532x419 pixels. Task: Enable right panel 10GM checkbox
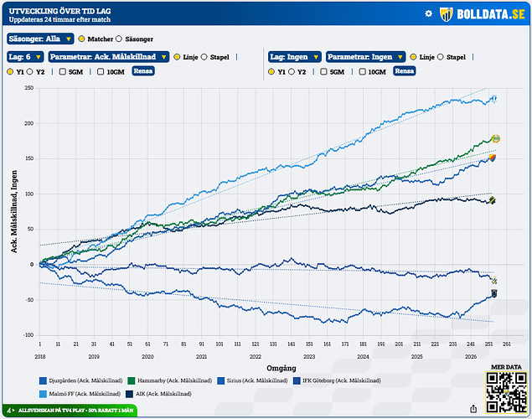click(363, 71)
